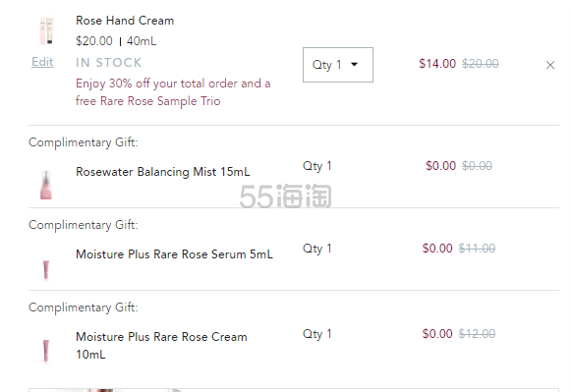Click struck-through $12.00 cream price
Image resolution: width=571 pixels, height=392 pixels.
(x=477, y=334)
